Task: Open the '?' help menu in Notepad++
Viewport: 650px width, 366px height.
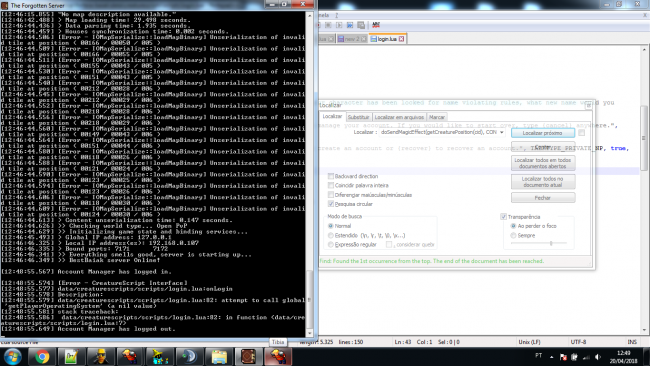Action: click(337, 15)
